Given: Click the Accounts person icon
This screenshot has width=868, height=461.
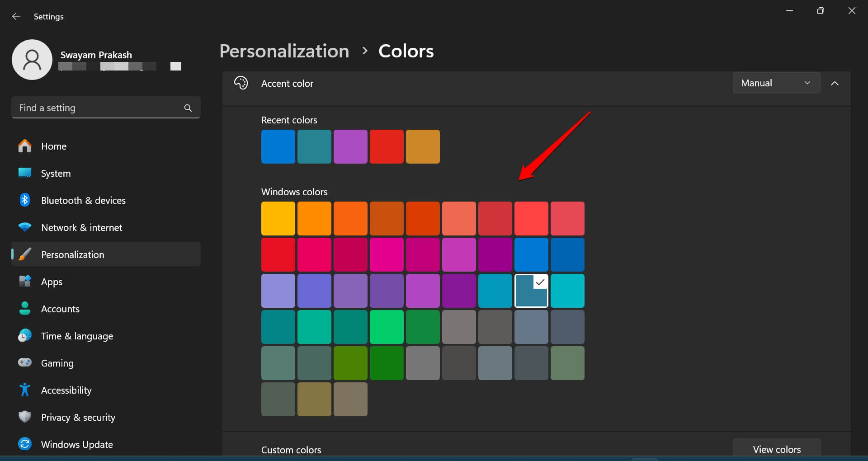Looking at the screenshot, I should pyautogui.click(x=25, y=308).
